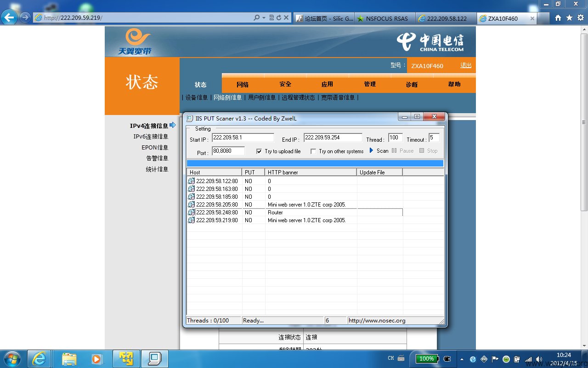
Task: Click http://www.nosec.org in status bar
Action: pyautogui.click(x=377, y=321)
